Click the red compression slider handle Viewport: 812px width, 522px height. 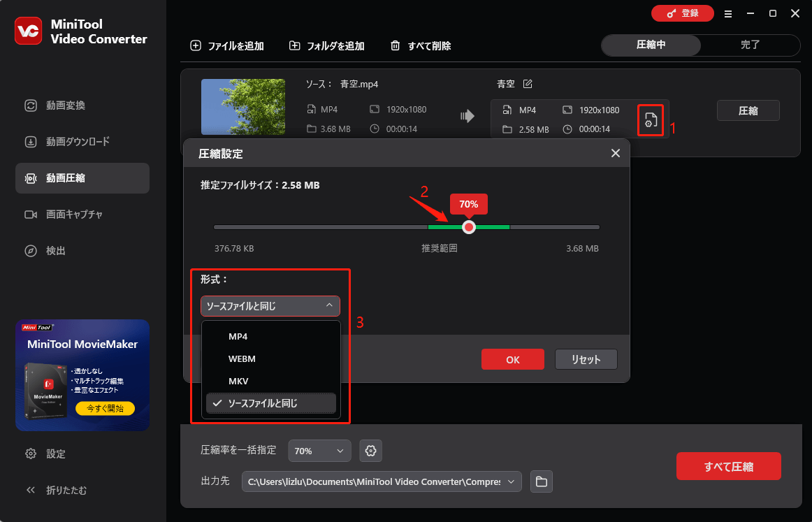point(469,227)
